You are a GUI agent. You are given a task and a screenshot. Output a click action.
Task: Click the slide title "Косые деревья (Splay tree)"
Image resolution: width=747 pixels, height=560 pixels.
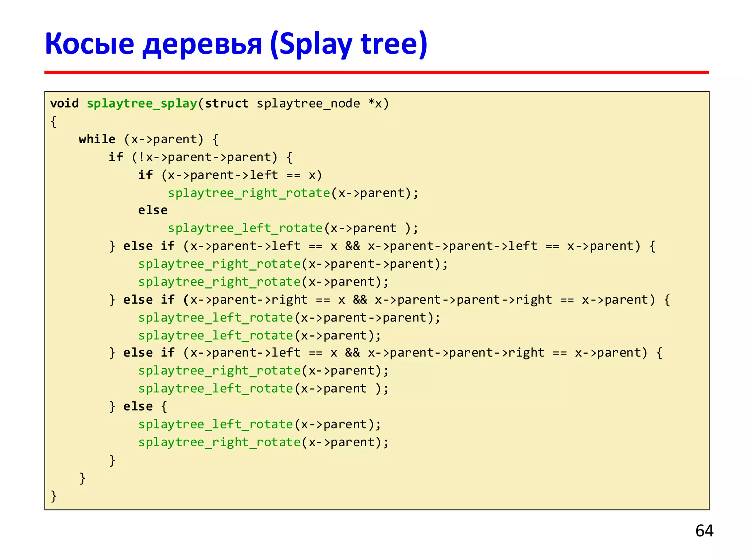coord(236,44)
